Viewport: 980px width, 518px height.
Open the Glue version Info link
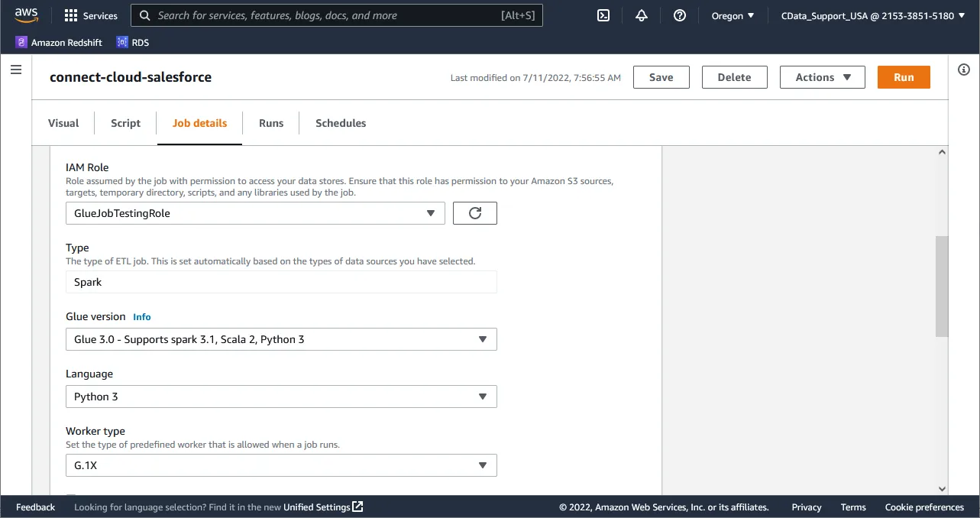point(141,316)
